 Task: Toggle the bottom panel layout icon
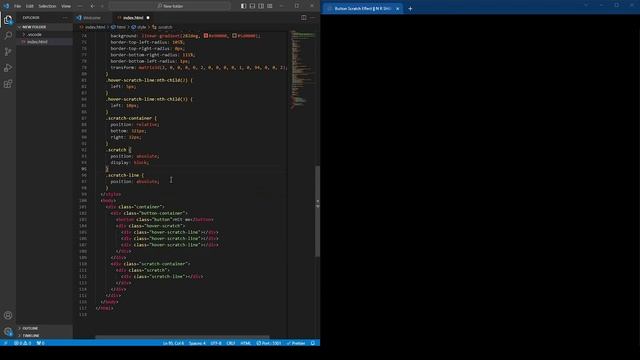(x=252, y=6)
